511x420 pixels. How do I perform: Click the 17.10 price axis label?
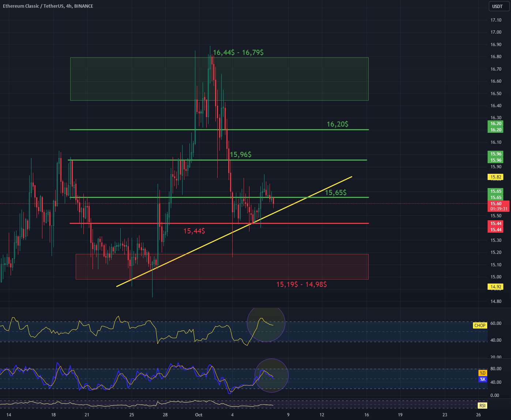coord(496,20)
